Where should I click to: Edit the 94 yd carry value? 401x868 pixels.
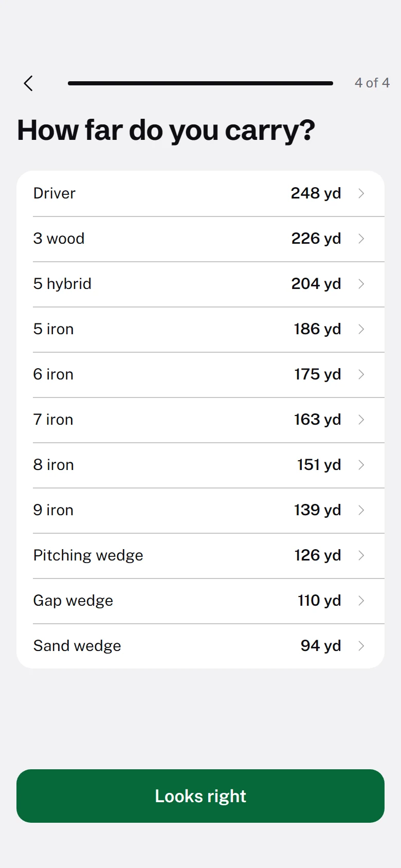tap(321, 646)
